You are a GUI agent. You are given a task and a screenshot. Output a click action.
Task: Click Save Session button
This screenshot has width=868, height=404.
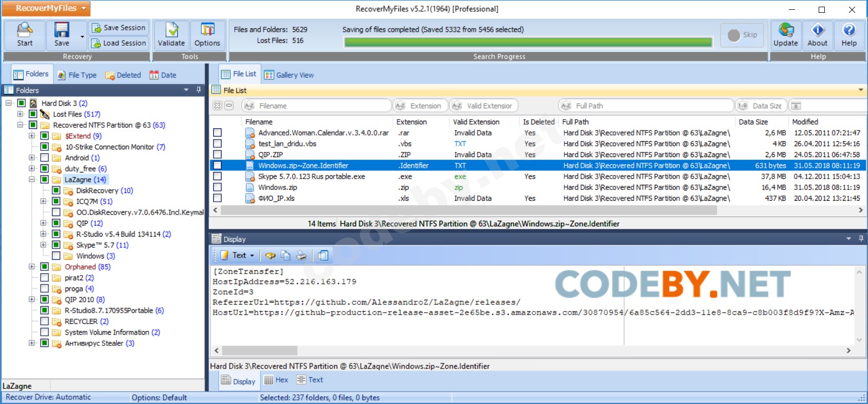click(119, 28)
